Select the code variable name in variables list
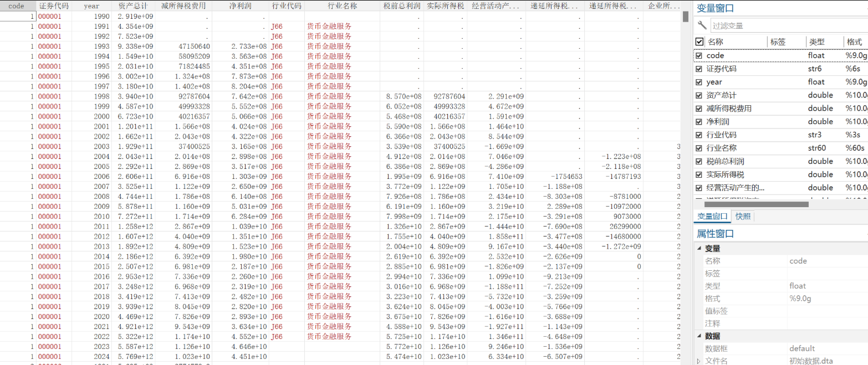Screen dimensions: 868x365 715,55
